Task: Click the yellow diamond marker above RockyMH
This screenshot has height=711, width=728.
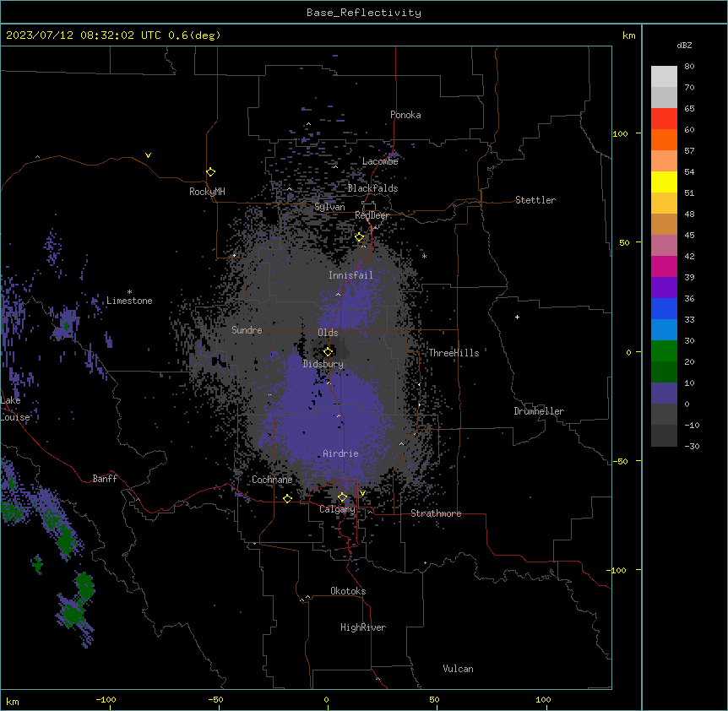Action: coord(210,172)
